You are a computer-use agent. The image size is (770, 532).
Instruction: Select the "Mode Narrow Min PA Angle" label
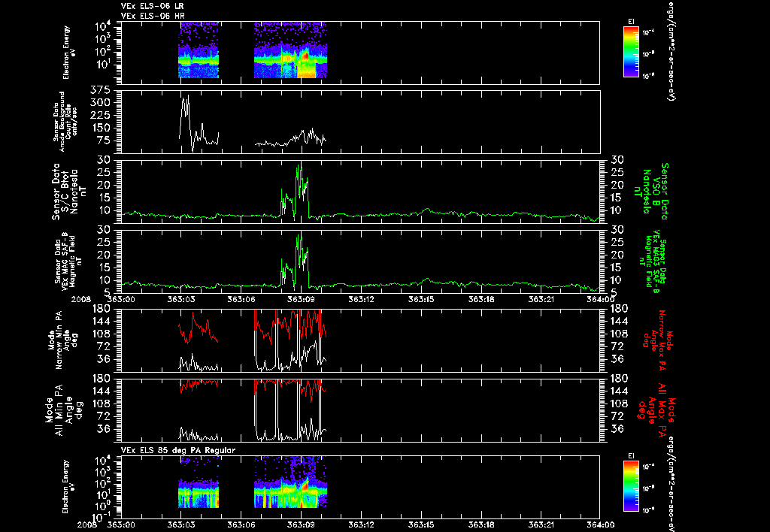(62, 340)
